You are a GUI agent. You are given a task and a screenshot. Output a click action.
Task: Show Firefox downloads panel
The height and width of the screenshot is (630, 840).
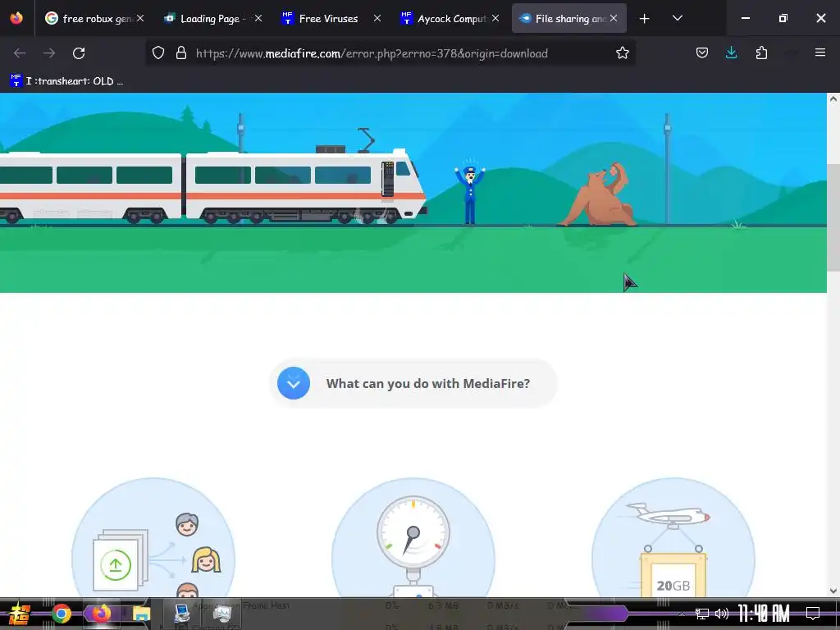731,53
